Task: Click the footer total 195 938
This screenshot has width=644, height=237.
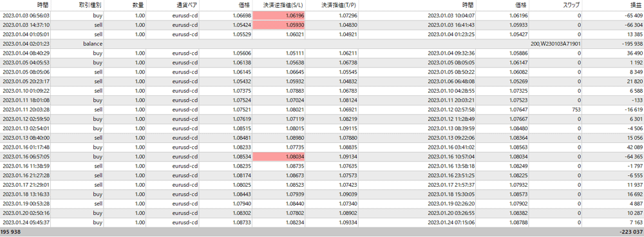Action: 11,232
